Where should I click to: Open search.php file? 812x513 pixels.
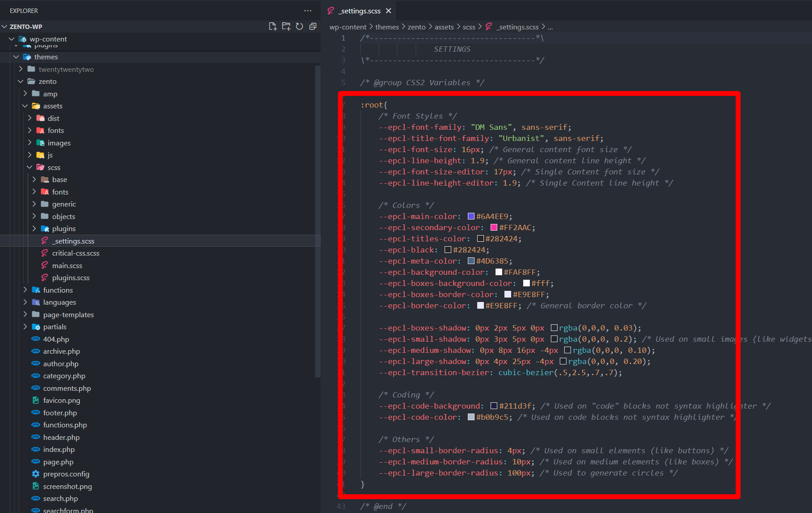pos(60,499)
